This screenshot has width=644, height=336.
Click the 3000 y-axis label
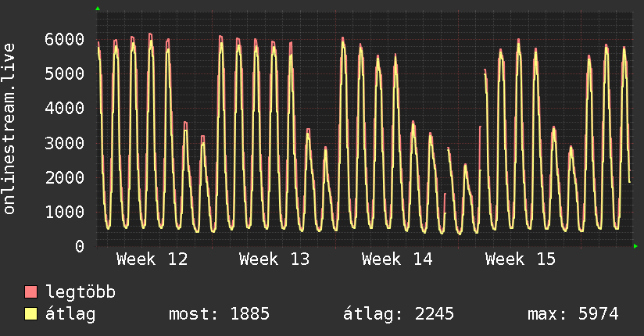click(x=65, y=143)
